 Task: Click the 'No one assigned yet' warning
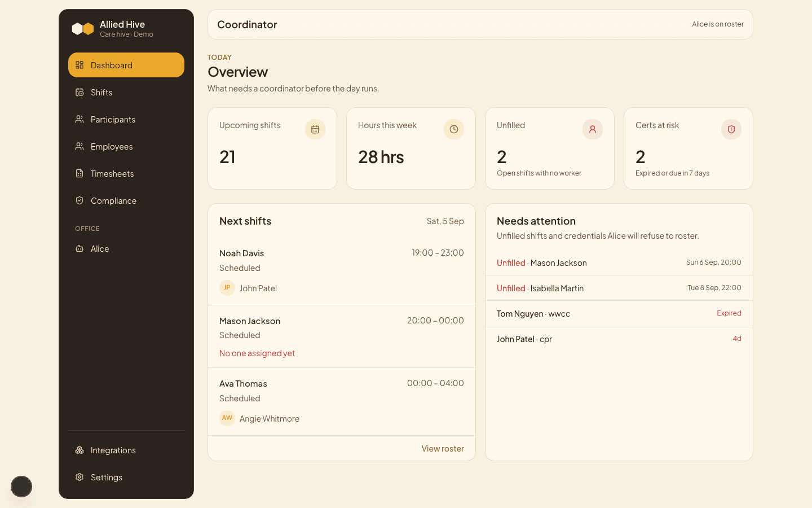point(257,353)
